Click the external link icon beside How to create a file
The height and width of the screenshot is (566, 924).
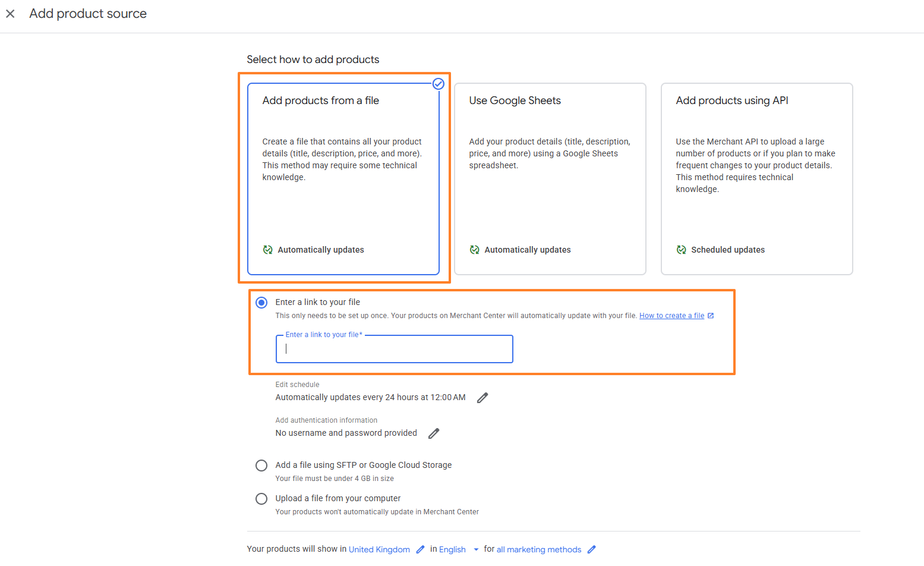coord(711,316)
